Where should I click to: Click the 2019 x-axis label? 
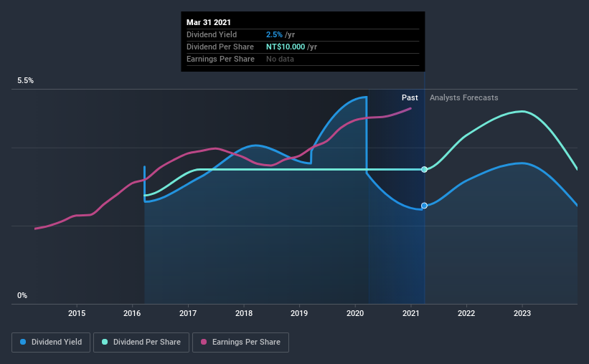point(299,313)
